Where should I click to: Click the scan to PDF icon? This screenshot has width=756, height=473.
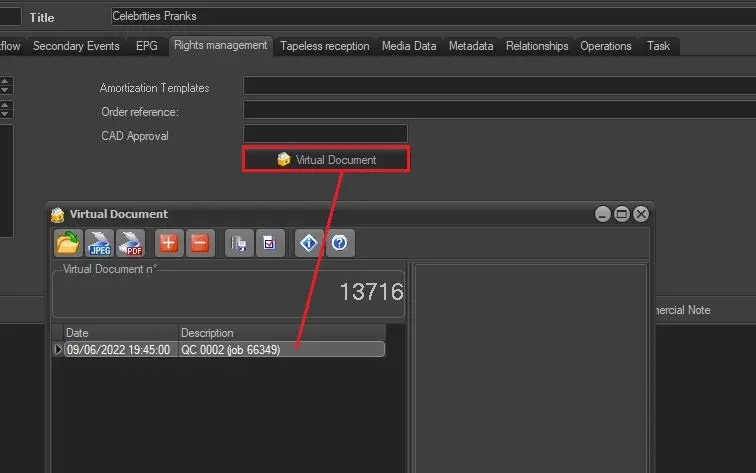click(130, 243)
